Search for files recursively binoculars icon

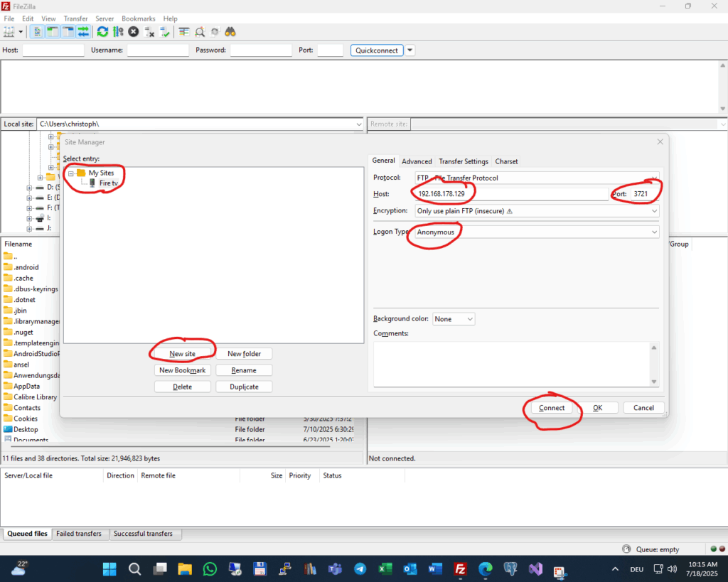[x=230, y=32]
